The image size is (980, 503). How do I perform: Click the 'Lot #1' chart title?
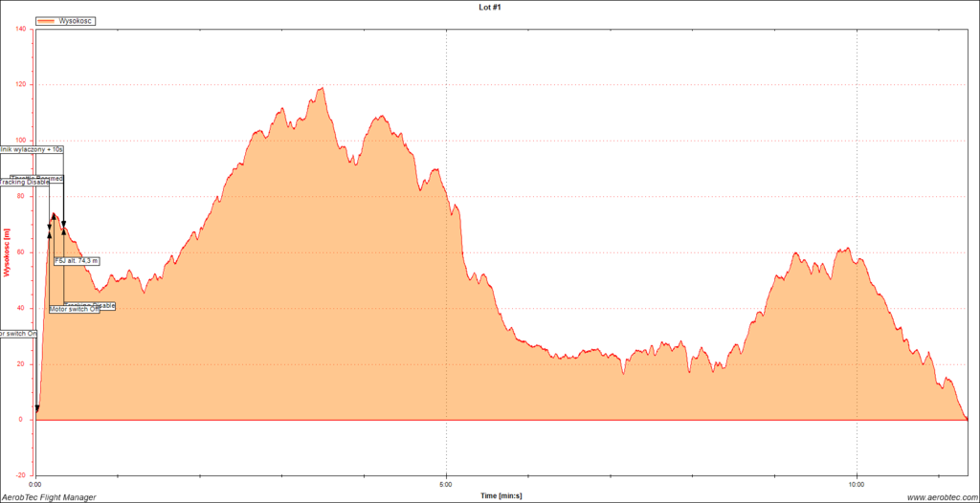coord(489,6)
